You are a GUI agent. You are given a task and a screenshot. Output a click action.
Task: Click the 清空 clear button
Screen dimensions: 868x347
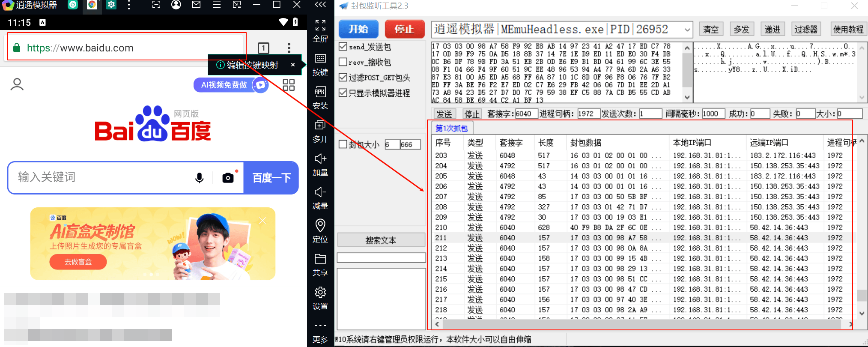[711, 29]
